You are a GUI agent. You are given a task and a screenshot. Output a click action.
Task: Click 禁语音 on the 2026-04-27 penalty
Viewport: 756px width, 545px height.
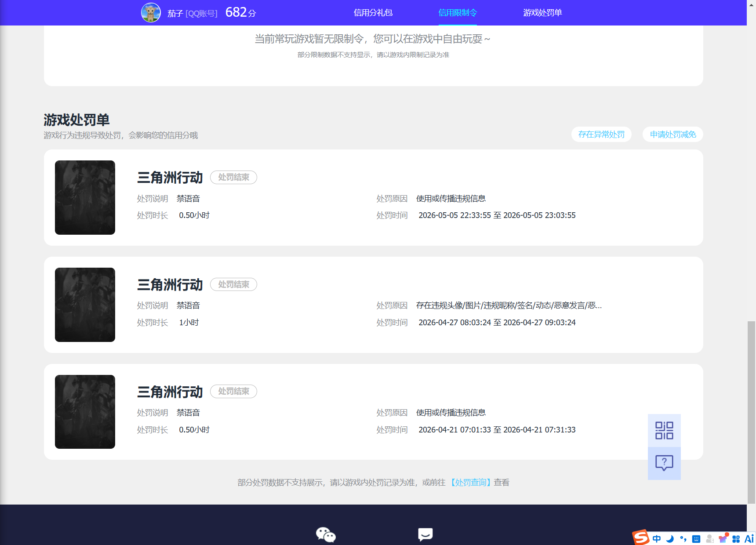click(188, 305)
